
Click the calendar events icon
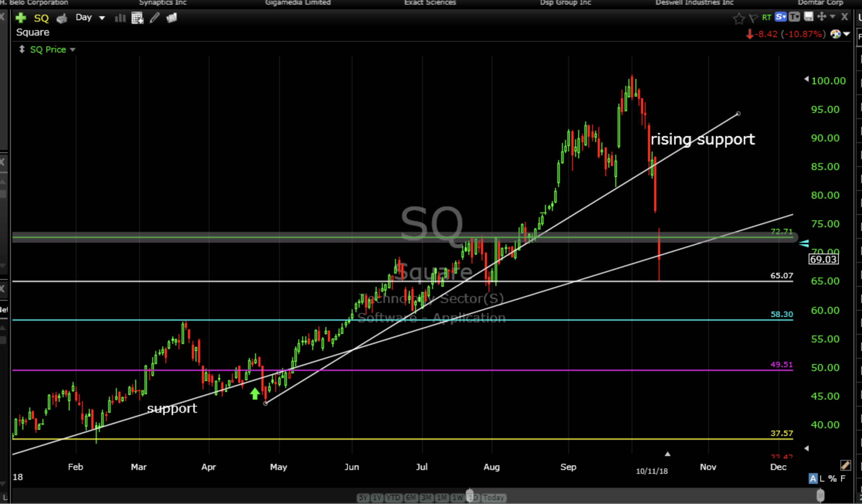[x=137, y=18]
